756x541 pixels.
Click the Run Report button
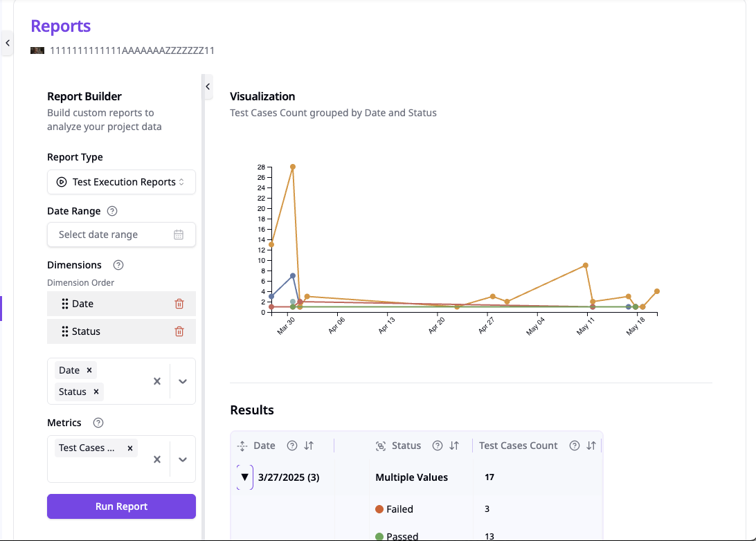coord(121,506)
